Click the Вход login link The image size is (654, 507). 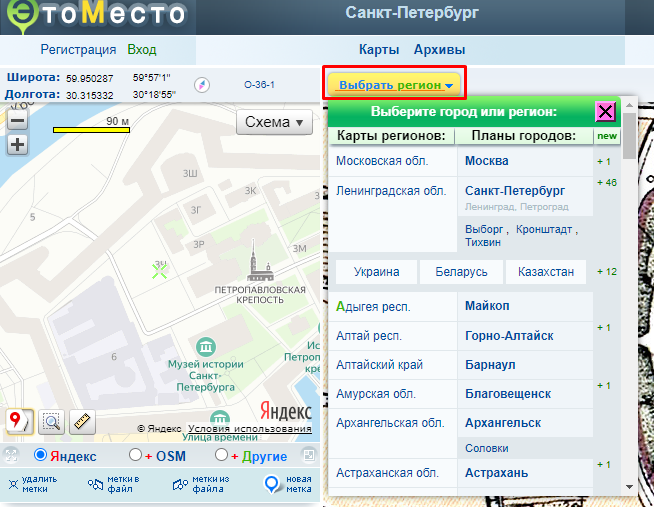[142, 50]
